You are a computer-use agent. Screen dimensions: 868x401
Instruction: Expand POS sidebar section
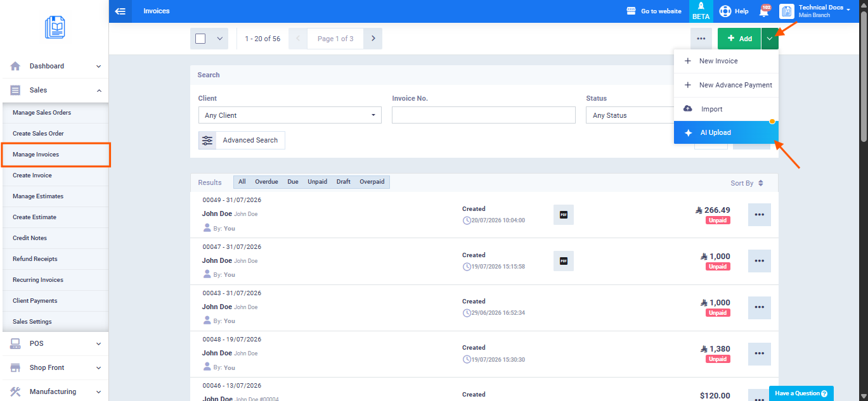[98, 343]
